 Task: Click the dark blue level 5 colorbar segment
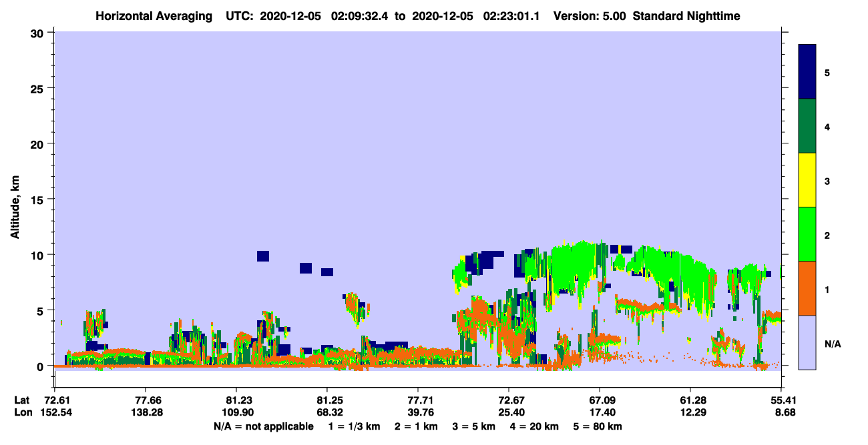pyautogui.click(x=807, y=72)
